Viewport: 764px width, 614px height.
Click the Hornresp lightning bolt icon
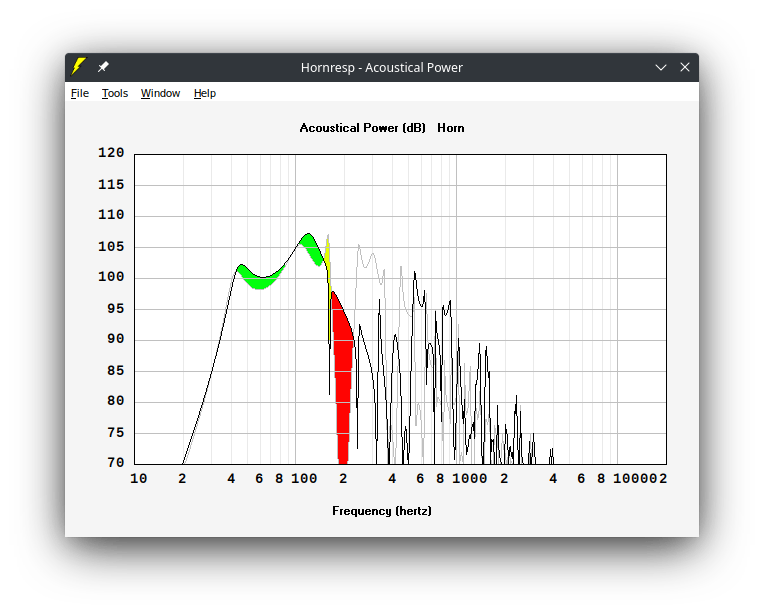coord(78,67)
